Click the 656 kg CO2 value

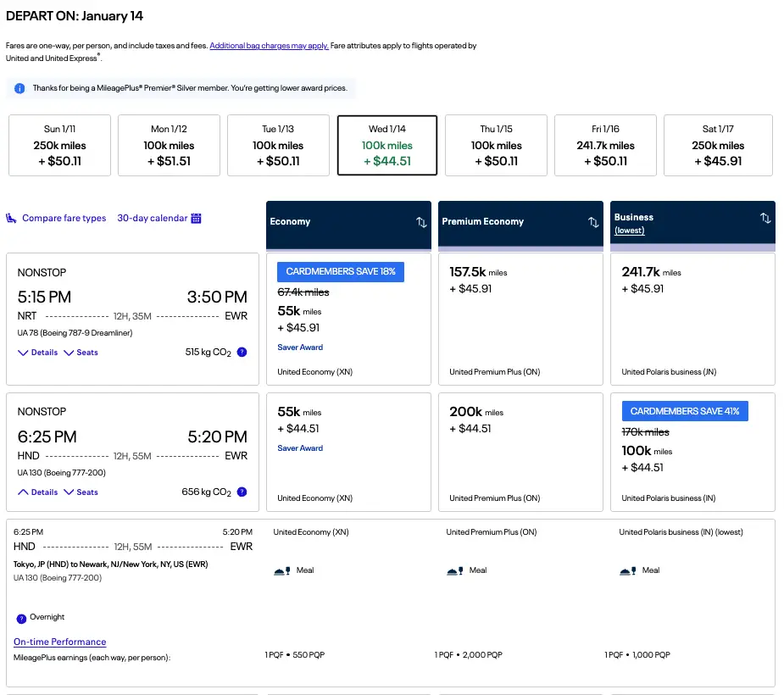[x=207, y=492]
